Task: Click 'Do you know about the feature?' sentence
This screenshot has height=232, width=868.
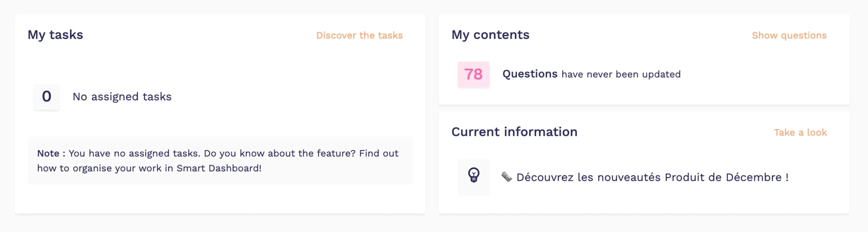Action: click(280, 153)
